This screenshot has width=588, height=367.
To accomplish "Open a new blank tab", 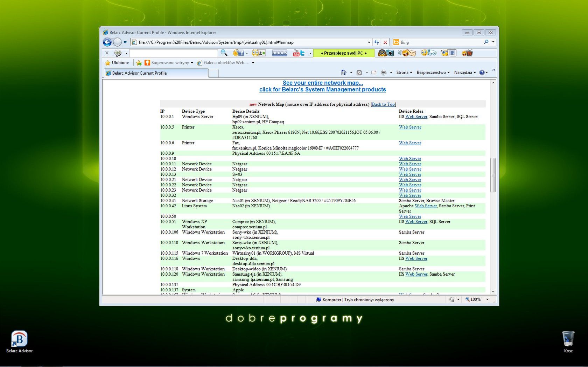I will [213, 73].
